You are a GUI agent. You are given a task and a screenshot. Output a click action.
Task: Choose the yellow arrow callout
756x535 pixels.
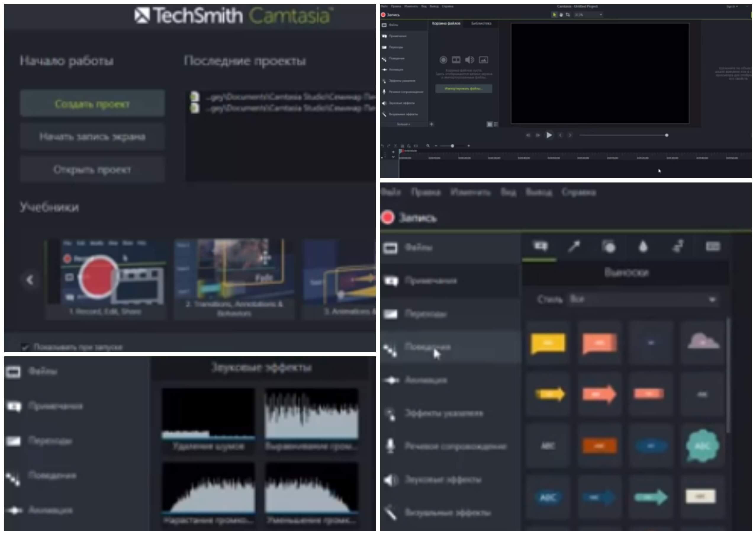coord(550,394)
